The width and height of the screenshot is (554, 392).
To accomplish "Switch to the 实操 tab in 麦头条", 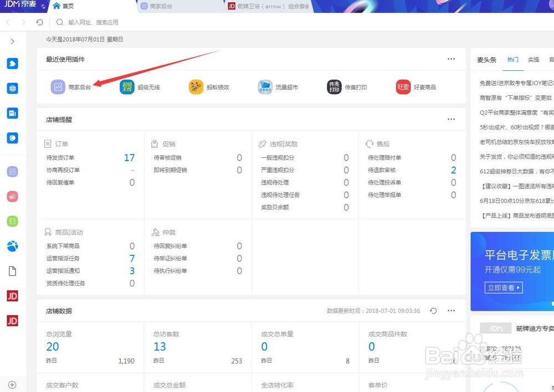I will 533,60.
